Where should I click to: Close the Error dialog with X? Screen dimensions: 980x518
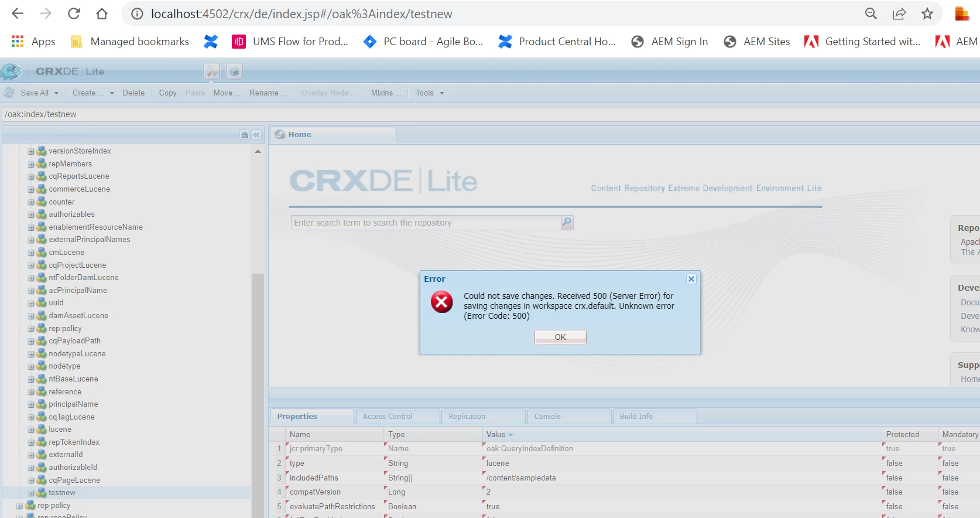click(x=691, y=279)
